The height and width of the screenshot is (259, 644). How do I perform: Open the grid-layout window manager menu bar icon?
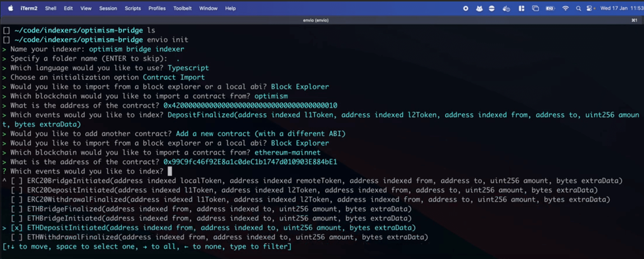point(521,8)
